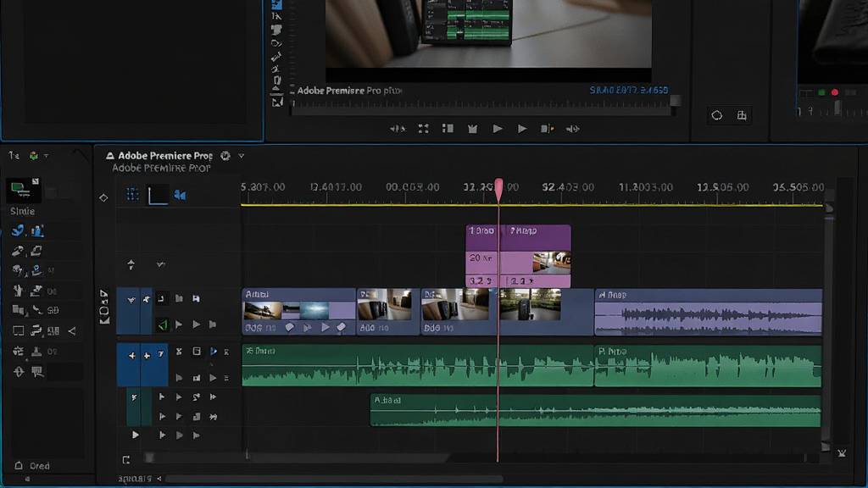This screenshot has width=868, height=488.
Task: Click the square box icon left of the blue flag
Action: tap(197, 352)
